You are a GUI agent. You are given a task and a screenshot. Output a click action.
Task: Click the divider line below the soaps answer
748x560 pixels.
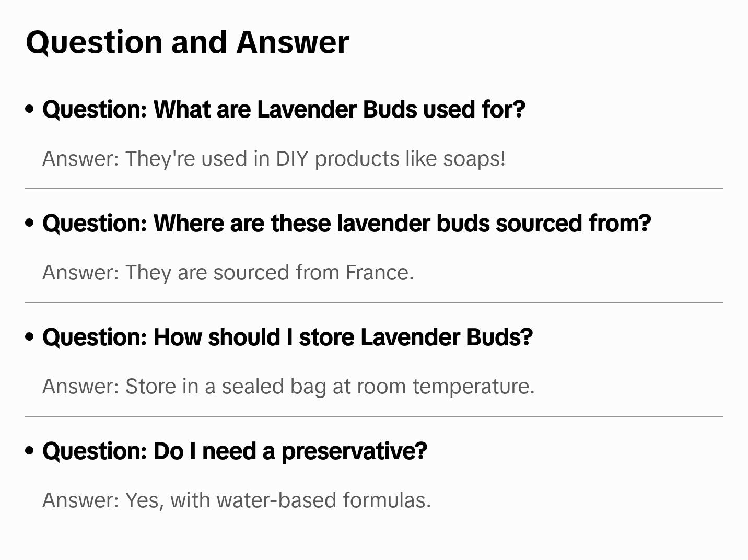click(x=373, y=188)
